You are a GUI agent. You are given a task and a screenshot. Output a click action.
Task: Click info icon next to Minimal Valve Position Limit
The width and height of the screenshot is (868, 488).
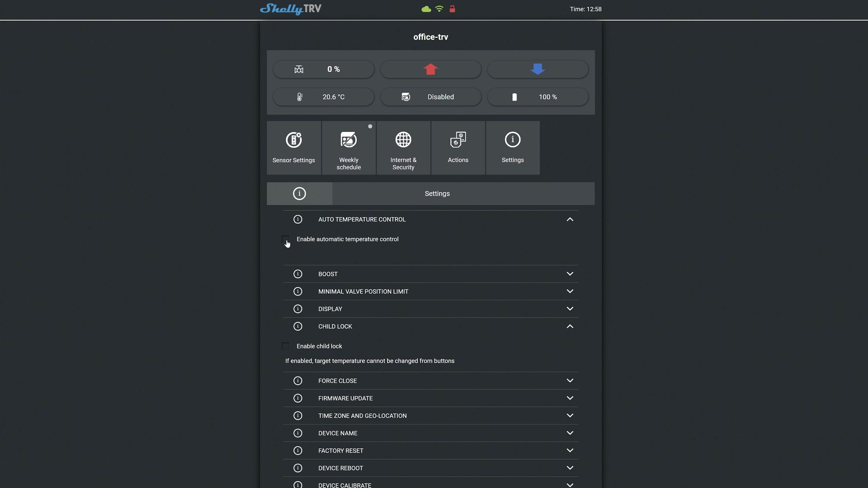(298, 291)
